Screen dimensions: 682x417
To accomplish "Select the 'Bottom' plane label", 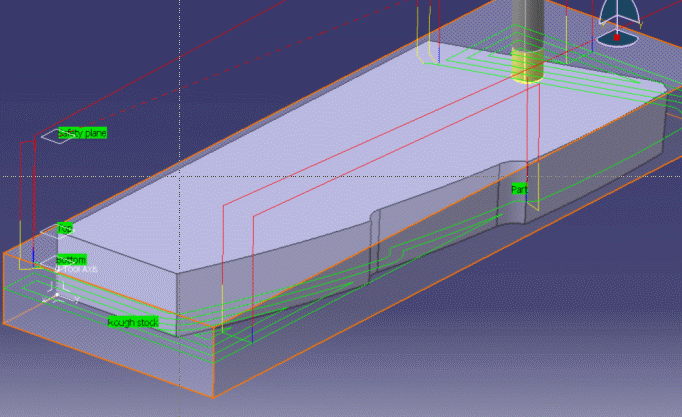I will point(71,260).
